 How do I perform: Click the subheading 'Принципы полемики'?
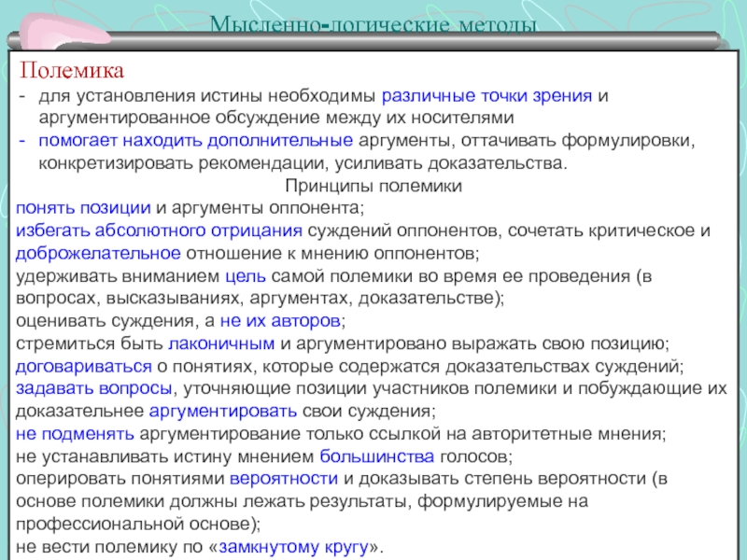tap(373, 185)
